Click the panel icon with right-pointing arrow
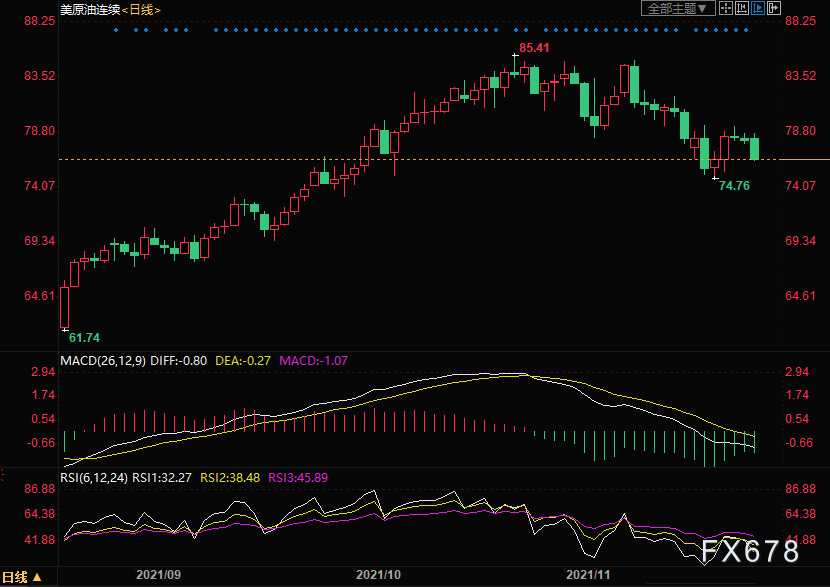830x587 pixels. click(773, 8)
